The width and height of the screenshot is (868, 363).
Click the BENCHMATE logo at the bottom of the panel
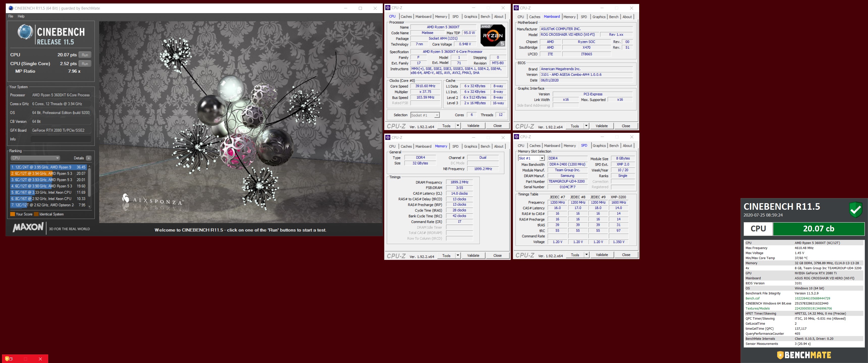804,355
